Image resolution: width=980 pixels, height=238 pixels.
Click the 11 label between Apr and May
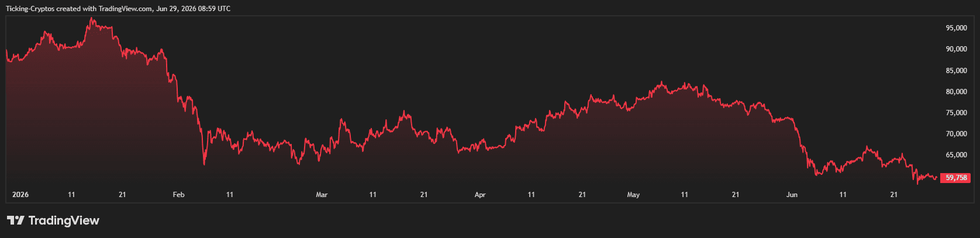point(531,195)
